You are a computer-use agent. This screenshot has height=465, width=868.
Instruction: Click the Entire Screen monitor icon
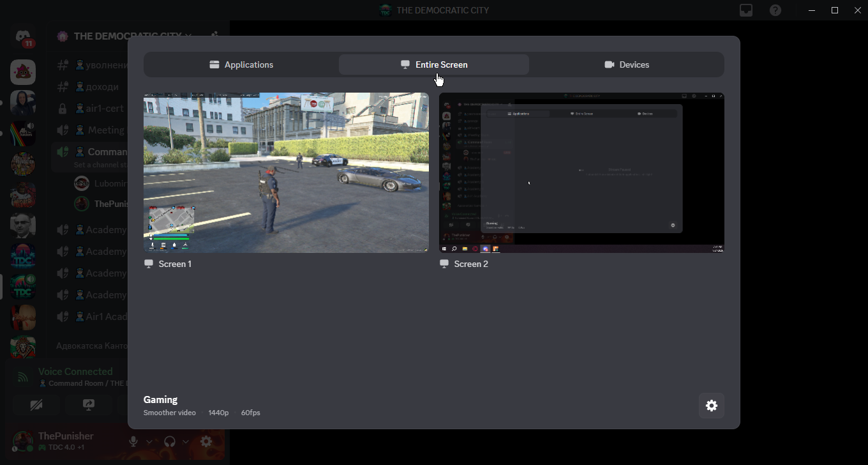[x=405, y=65]
